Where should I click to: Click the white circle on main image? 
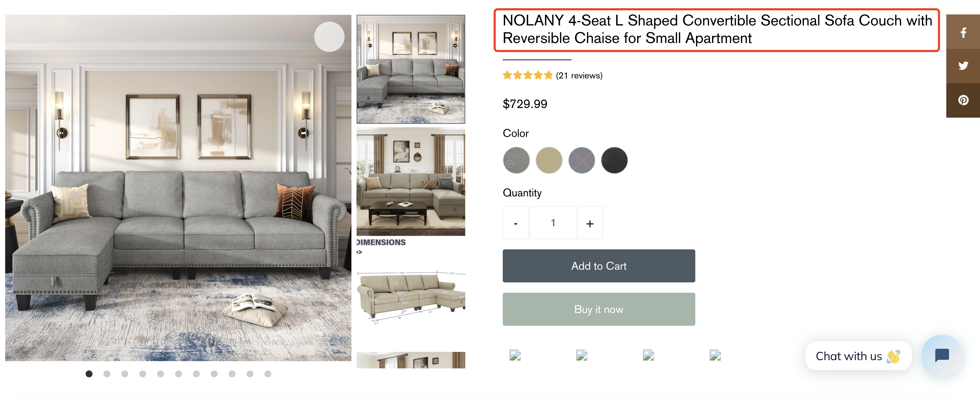tap(329, 36)
